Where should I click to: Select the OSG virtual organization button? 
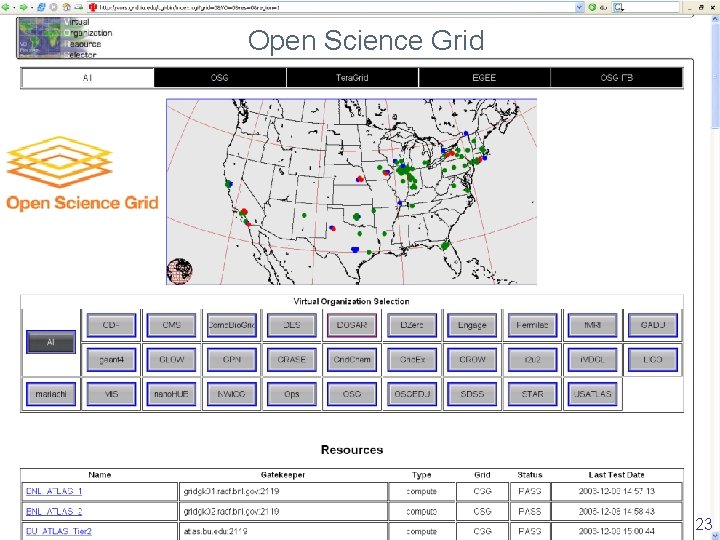click(x=352, y=394)
